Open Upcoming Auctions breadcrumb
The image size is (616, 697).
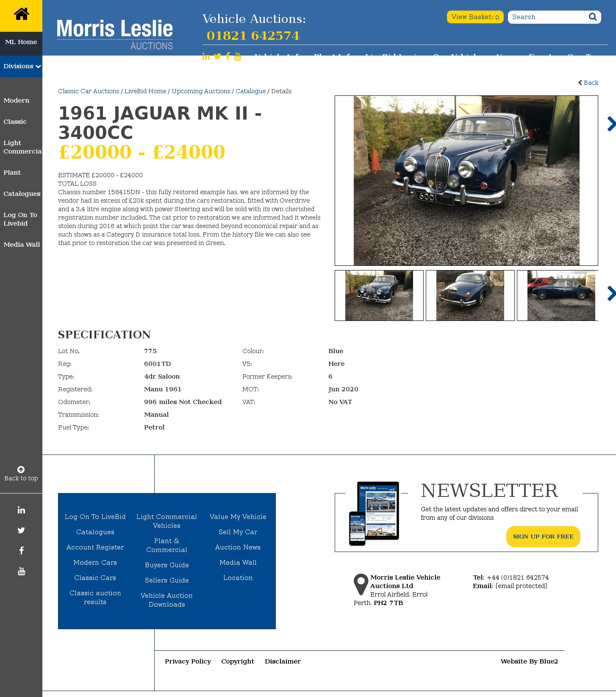tap(201, 91)
